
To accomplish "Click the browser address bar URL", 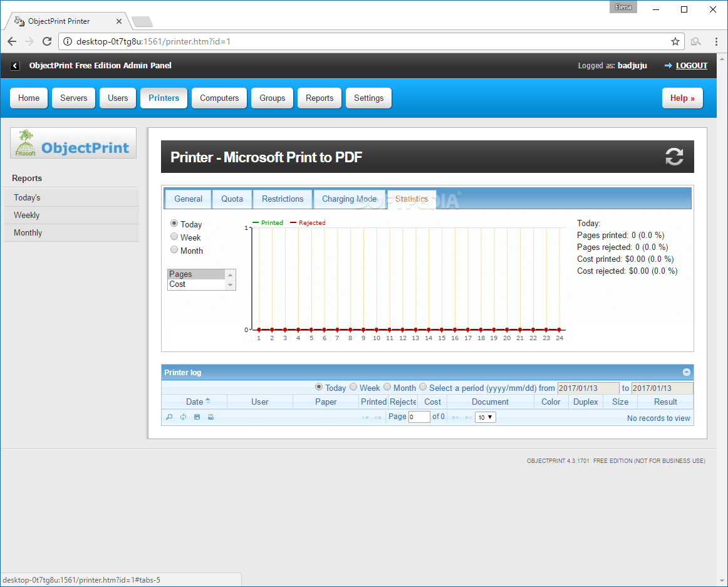I will tap(153, 42).
